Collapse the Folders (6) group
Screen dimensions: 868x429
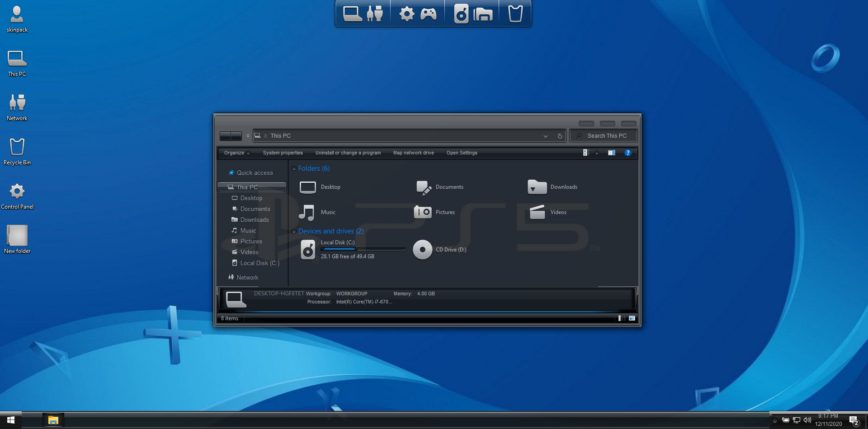click(294, 168)
